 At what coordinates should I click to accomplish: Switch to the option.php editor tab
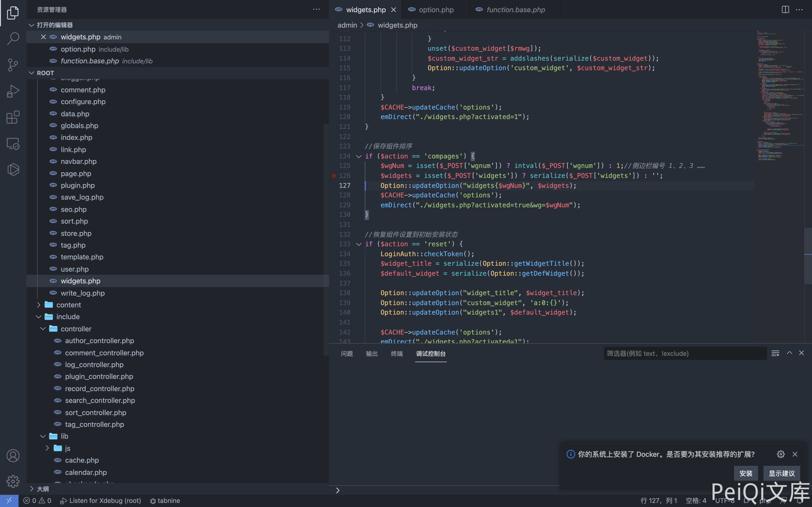click(436, 10)
